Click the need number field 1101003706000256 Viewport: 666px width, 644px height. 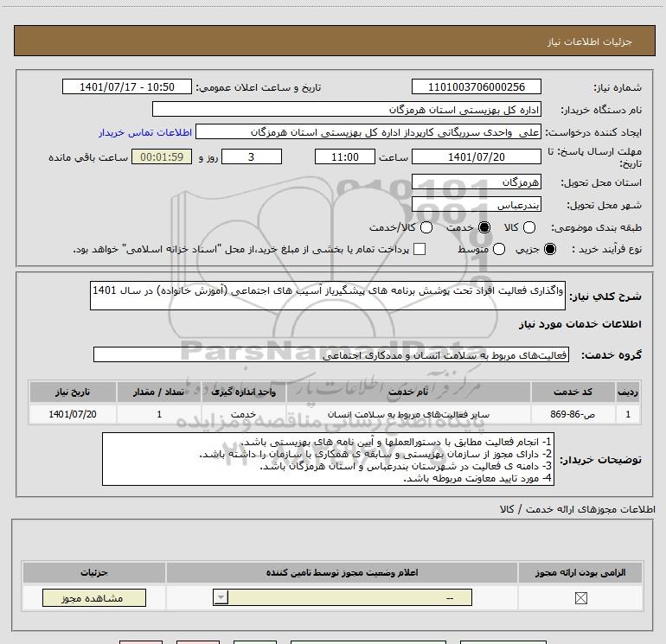[x=476, y=86]
